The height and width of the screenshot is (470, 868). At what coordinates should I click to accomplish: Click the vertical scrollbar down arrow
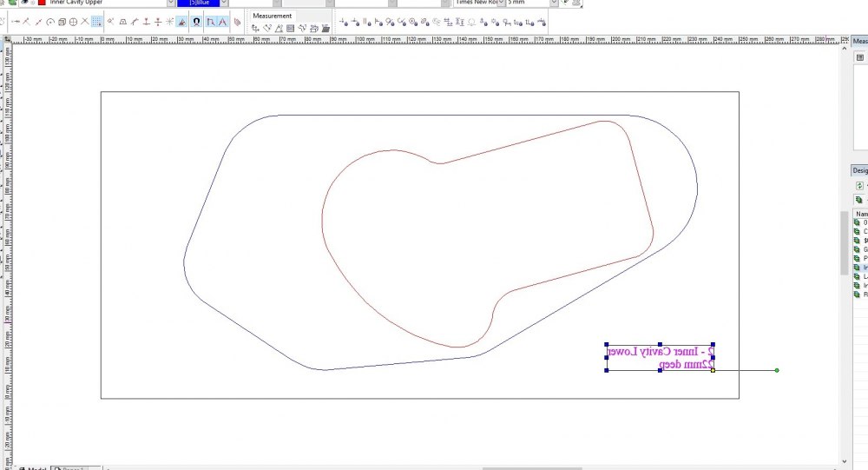click(845, 461)
